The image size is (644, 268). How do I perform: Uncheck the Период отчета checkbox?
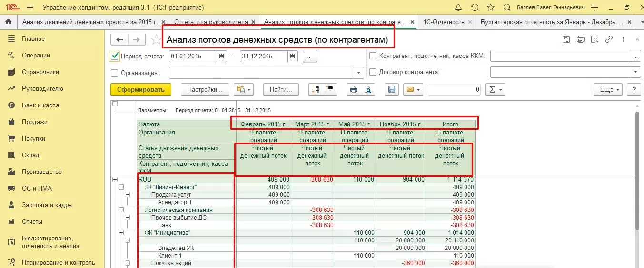[x=114, y=56]
